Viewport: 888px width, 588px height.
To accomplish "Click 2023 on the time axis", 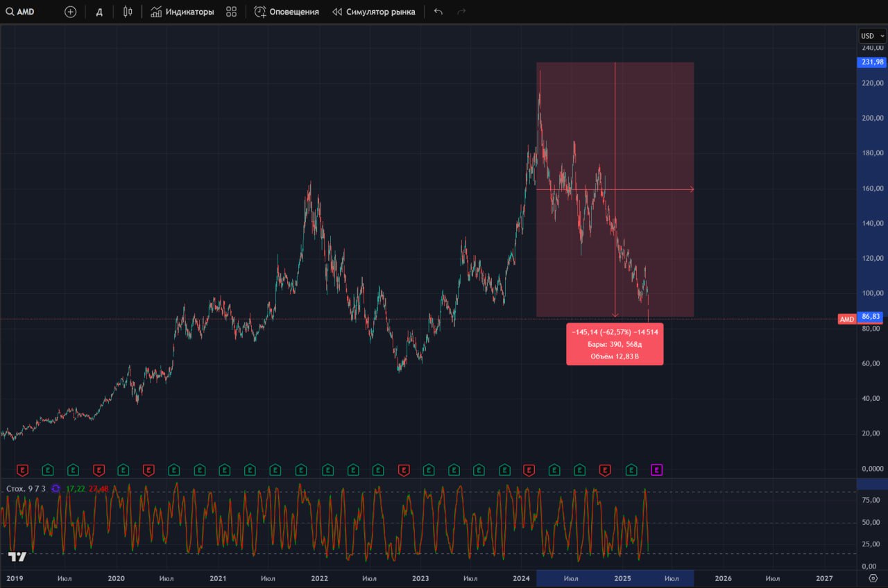I will (x=420, y=578).
